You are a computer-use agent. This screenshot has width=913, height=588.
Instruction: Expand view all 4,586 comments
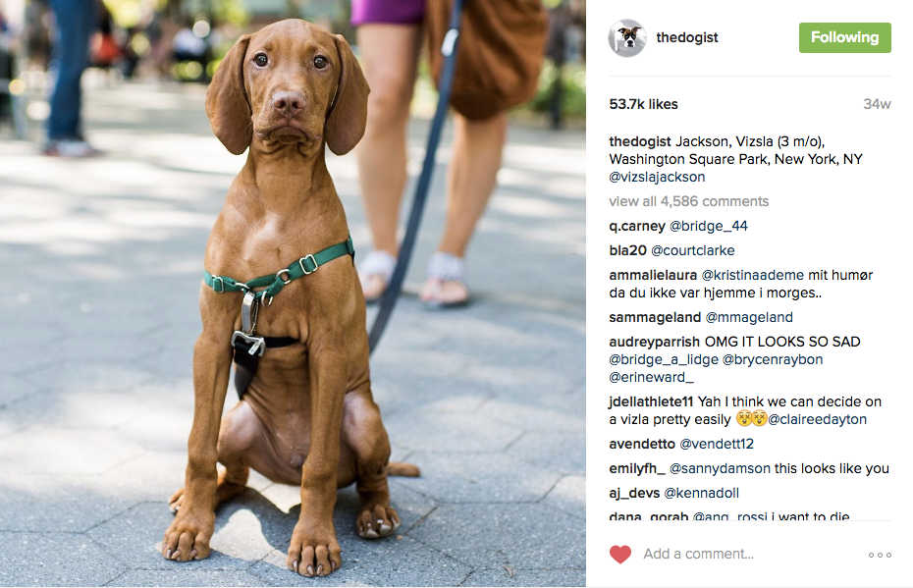coord(689,201)
